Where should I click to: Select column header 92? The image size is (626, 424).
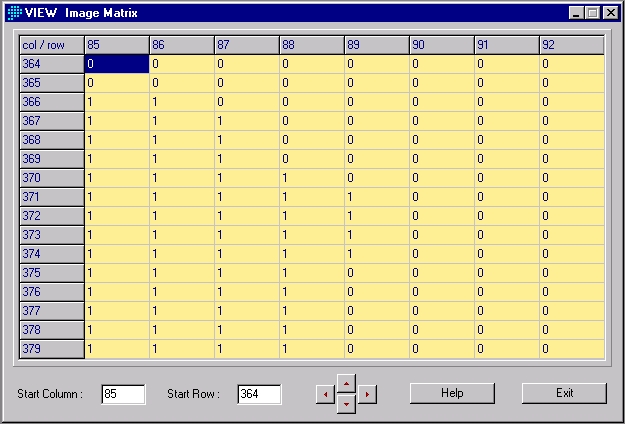571,45
